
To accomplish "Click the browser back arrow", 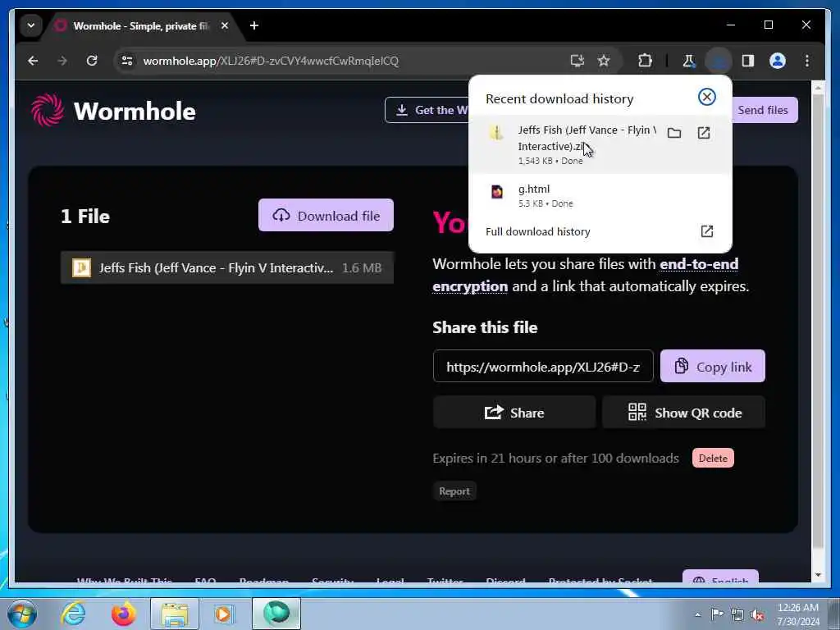I will pos(33,61).
